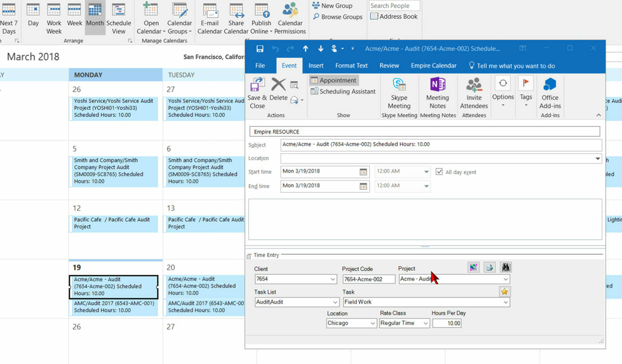
Task: Open start date calendar picker
Action: 363,172
